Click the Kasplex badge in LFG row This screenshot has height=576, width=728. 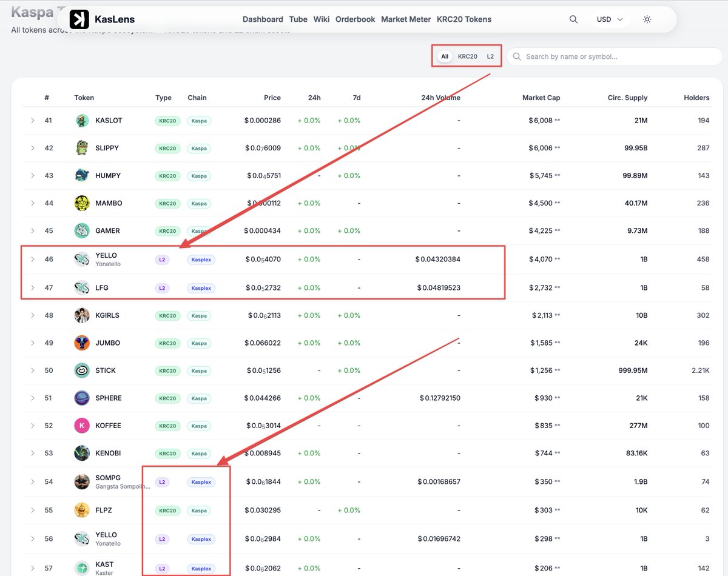coord(201,288)
